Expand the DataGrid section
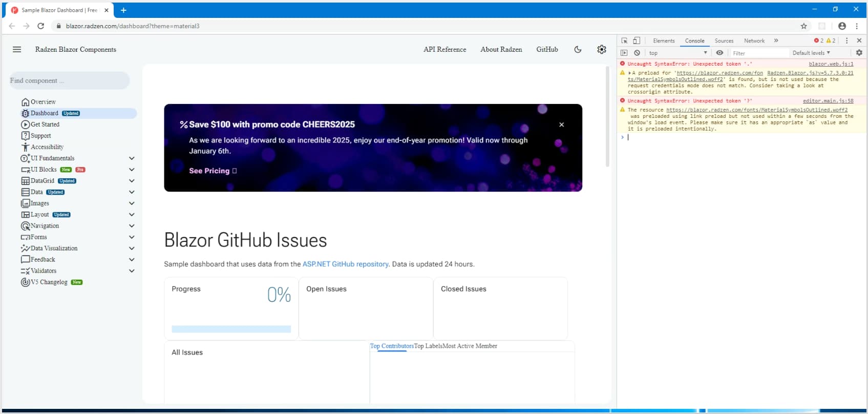The height and width of the screenshot is (414, 868). pos(132,181)
